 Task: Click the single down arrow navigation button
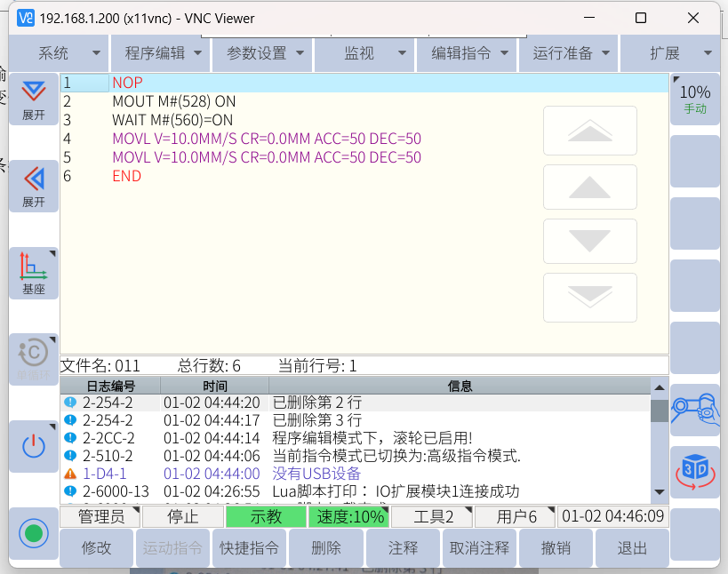tap(589, 243)
